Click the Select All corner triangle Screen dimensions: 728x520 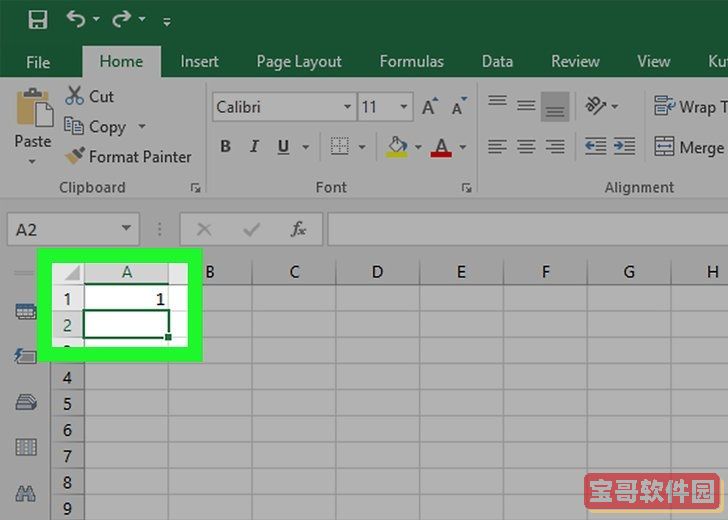[x=72, y=273]
